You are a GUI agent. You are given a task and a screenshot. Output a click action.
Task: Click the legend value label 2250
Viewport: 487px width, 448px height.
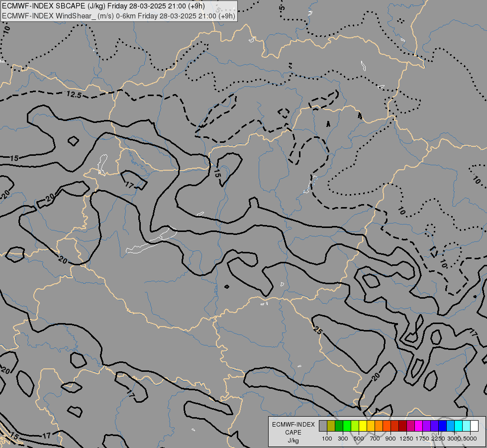(438, 439)
